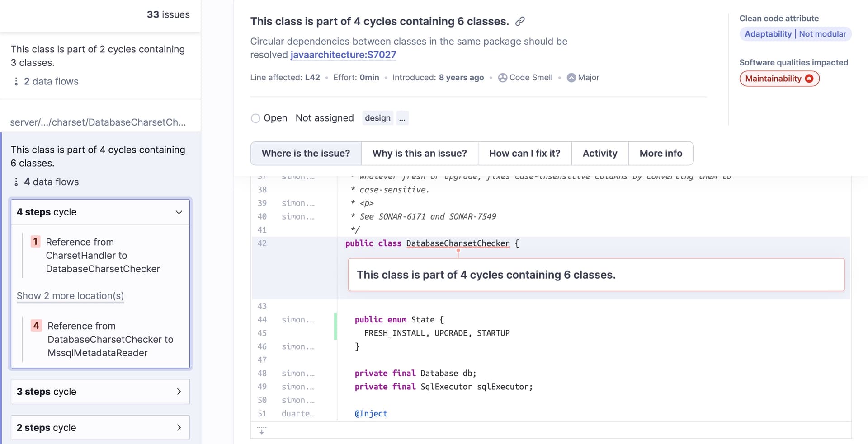This screenshot has width=868, height=444.
Task: Open the javaarchitecture:S7027 rule link
Action: click(344, 55)
